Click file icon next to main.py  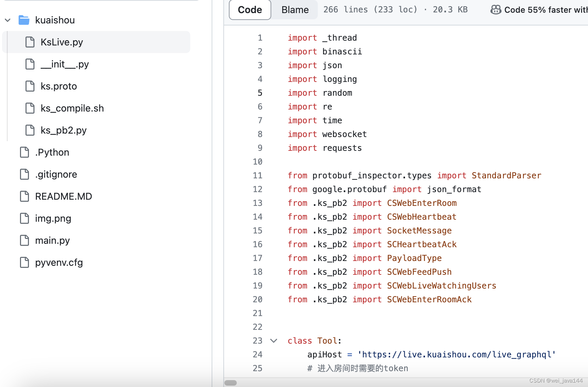click(24, 240)
